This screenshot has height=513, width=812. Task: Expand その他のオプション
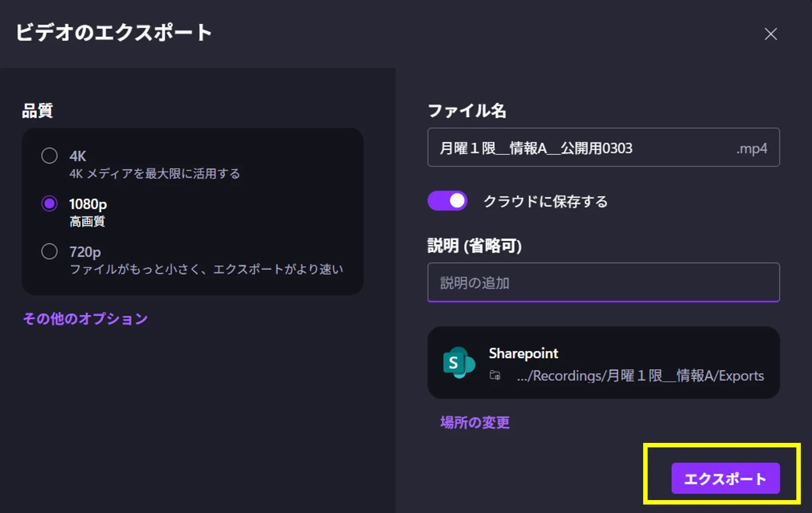click(x=85, y=319)
